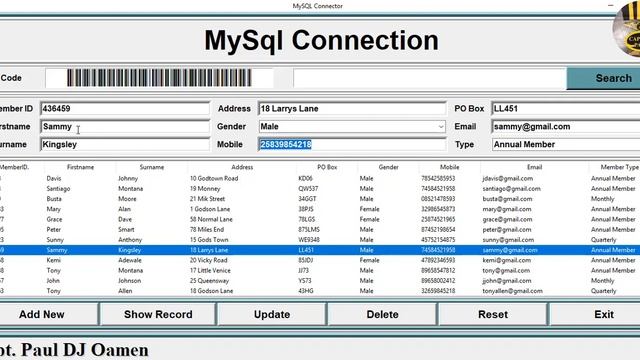The height and width of the screenshot is (360, 640).
Task: Click the address cell 20 Vicky Road
Action: click(208, 260)
